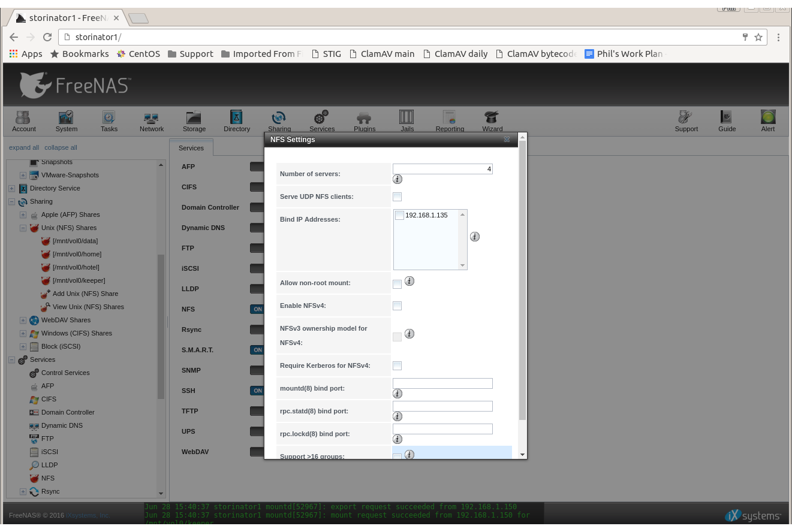792x532 pixels.
Task: Click the browser back arrow
Action: pos(14,37)
